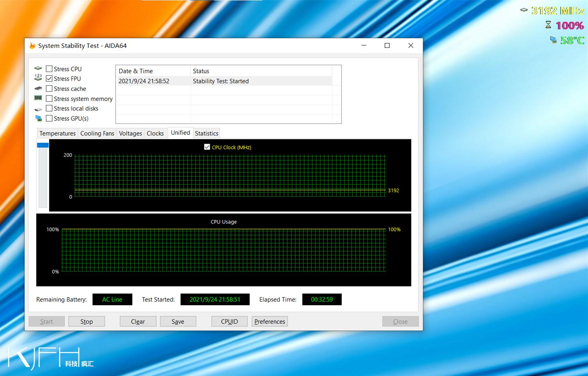This screenshot has height=376, width=588.
Task: Click the GPU icon beside Stress GPU(s)
Action: [39, 118]
